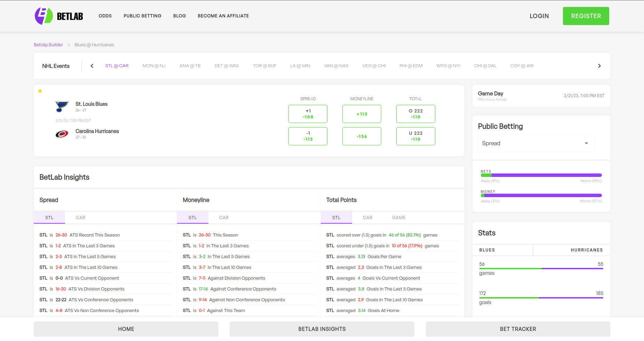Open the BET TRACKER bottom button
This screenshot has width=644, height=341.
point(518,329)
